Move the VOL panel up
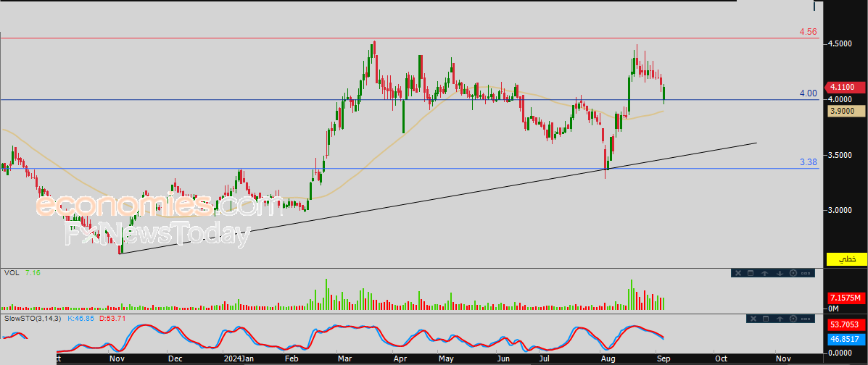This screenshot has width=868, height=365. (x=764, y=273)
